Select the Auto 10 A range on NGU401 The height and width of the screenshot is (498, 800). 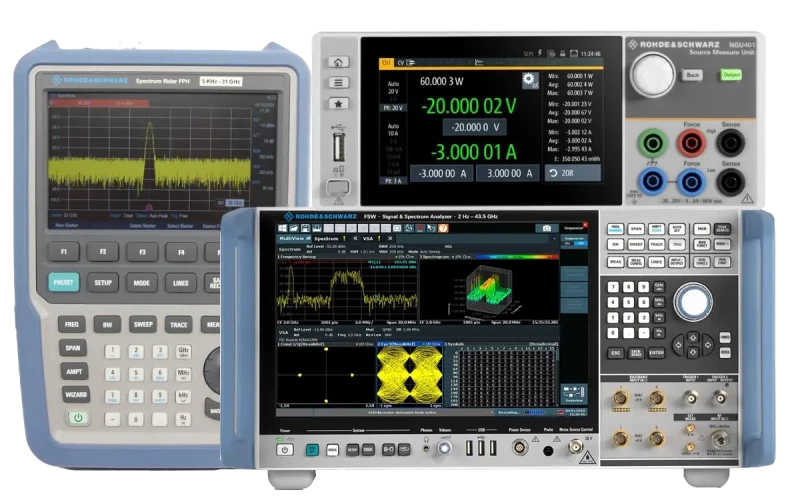(x=393, y=130)
